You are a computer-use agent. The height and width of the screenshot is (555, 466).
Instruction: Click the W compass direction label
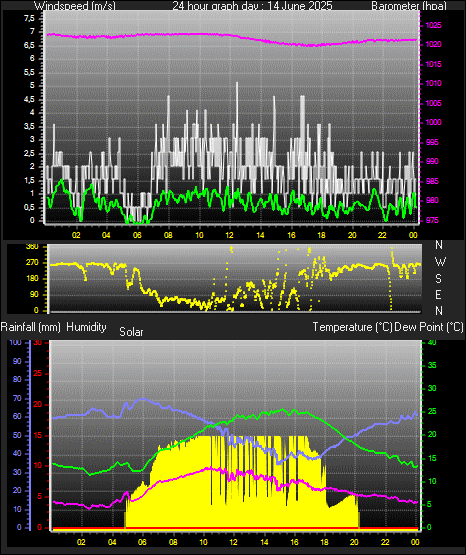point(440,262)
